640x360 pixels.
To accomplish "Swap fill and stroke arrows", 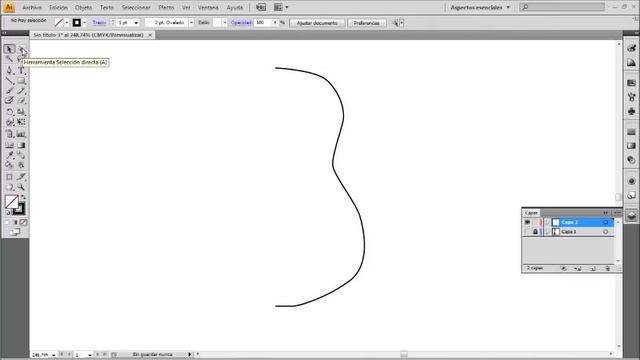I will [x=23, y=197].
